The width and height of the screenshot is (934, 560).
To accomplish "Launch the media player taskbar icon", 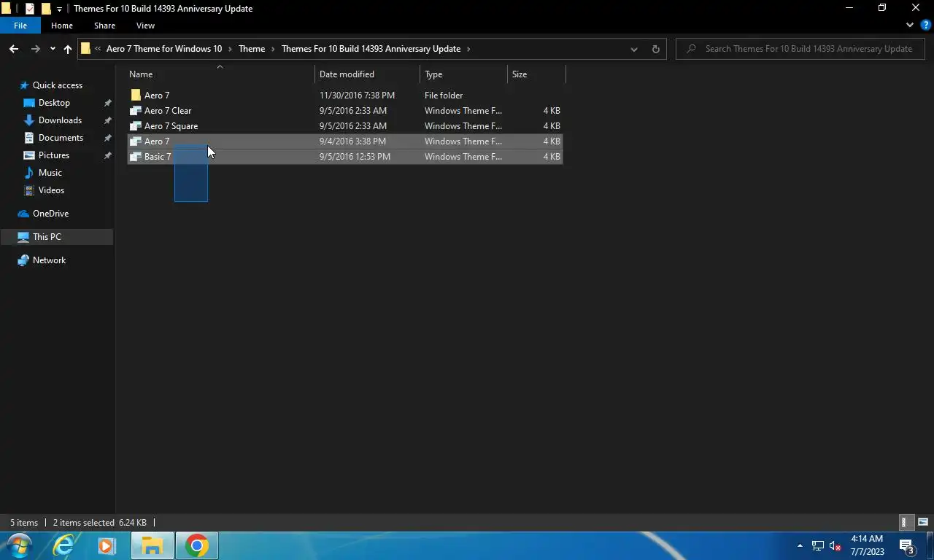I will pos(107,545).
